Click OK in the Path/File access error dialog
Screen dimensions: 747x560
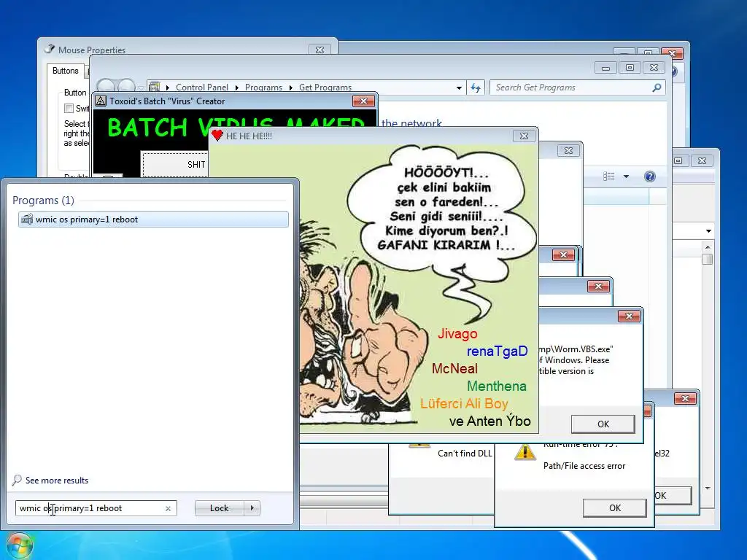(614, 508)
